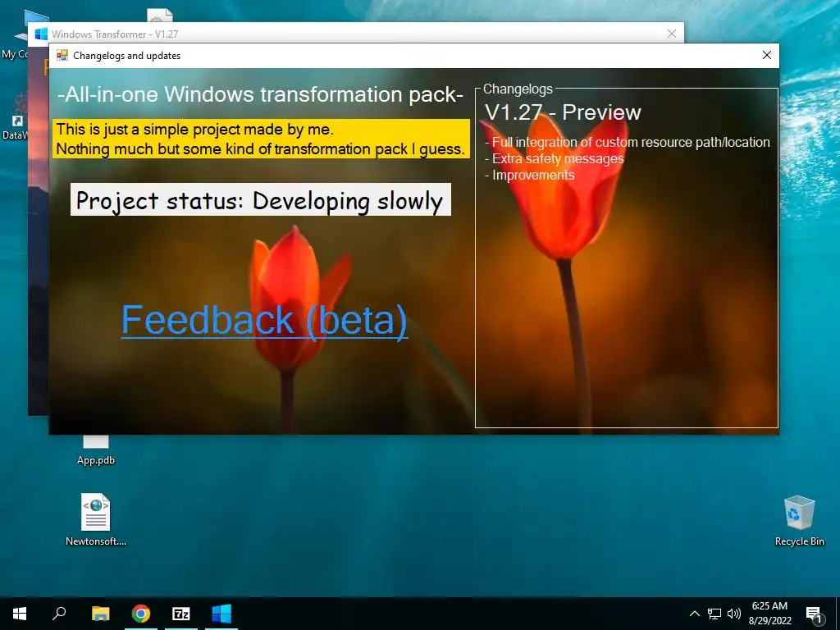Click the Project status: Developing slowly label
This screenshot has width=840, height=630.
[x=260, y=200]
